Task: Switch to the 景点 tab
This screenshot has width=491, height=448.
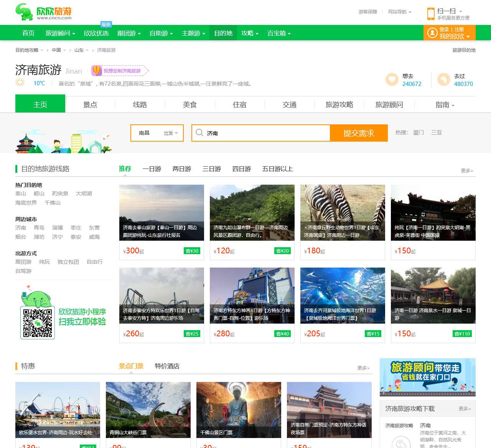Action: [x=90, y=104]
